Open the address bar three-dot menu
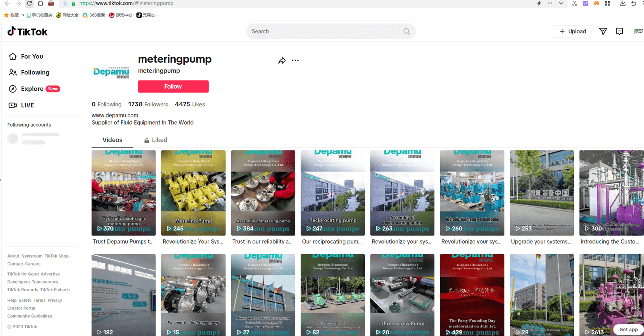The height and width of the screenshot is (336, 644). [550, 3]
